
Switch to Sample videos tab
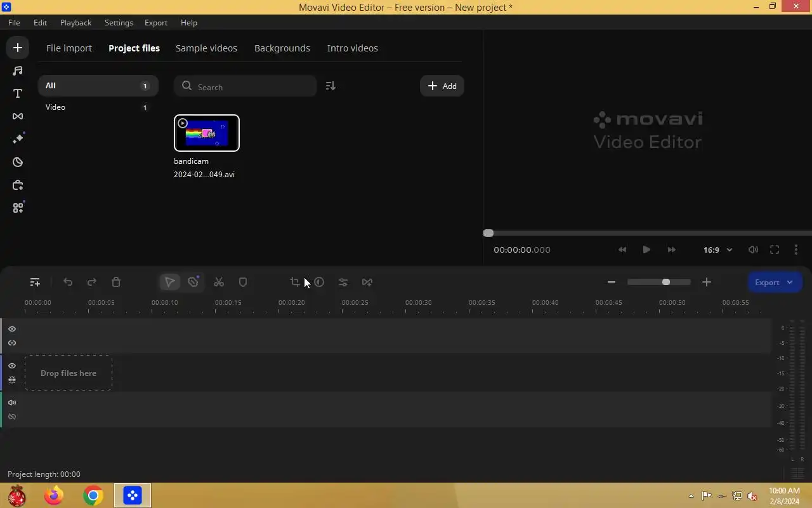206,48
